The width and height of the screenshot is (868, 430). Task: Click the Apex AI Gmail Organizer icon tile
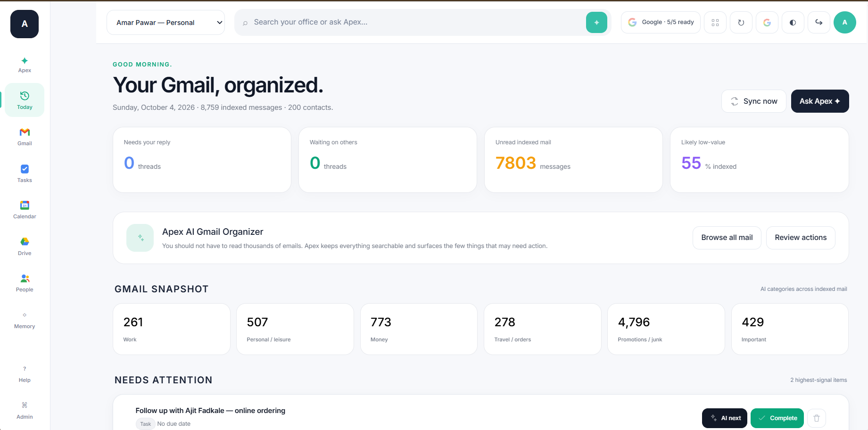point(140,238)
